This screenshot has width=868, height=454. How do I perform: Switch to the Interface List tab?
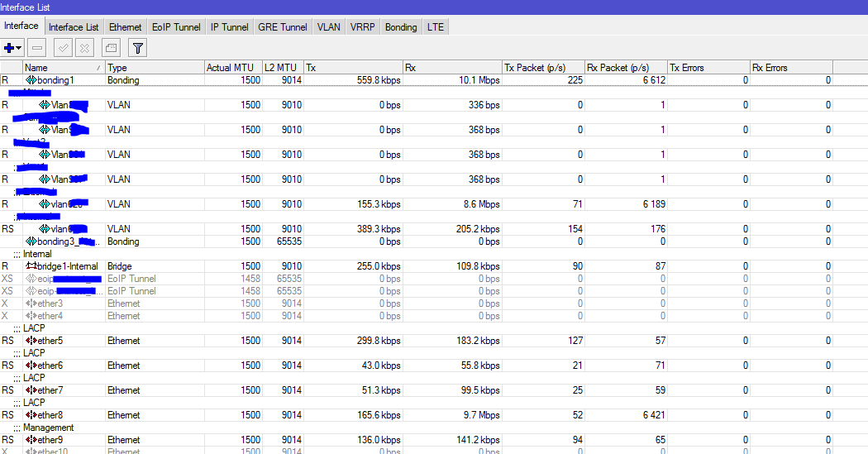pyautogui.click(x=74, y=27)
